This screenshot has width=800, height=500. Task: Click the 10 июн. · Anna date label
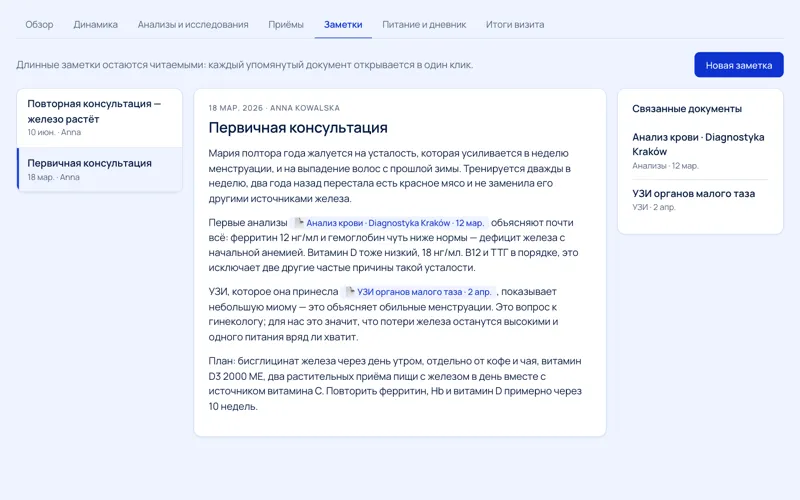[x=54, y=132]
